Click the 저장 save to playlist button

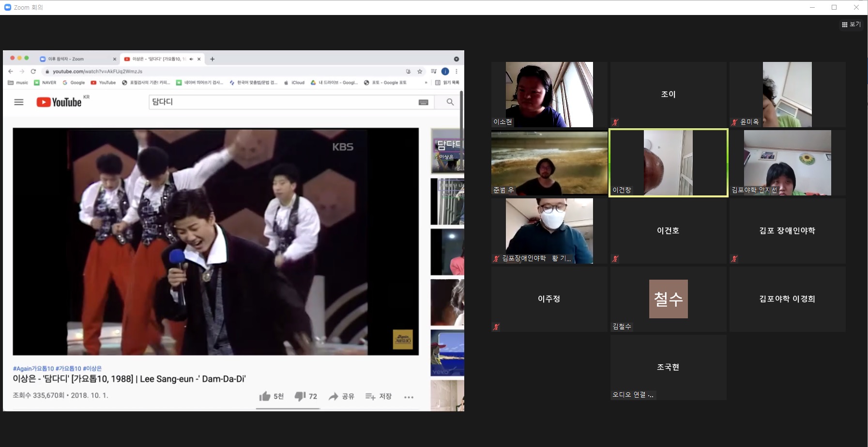[379, 397]
